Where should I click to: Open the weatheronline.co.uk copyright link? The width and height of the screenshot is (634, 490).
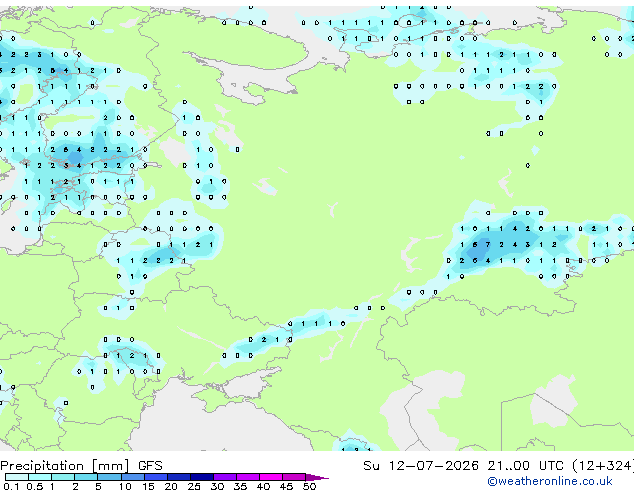pos(550,481)
